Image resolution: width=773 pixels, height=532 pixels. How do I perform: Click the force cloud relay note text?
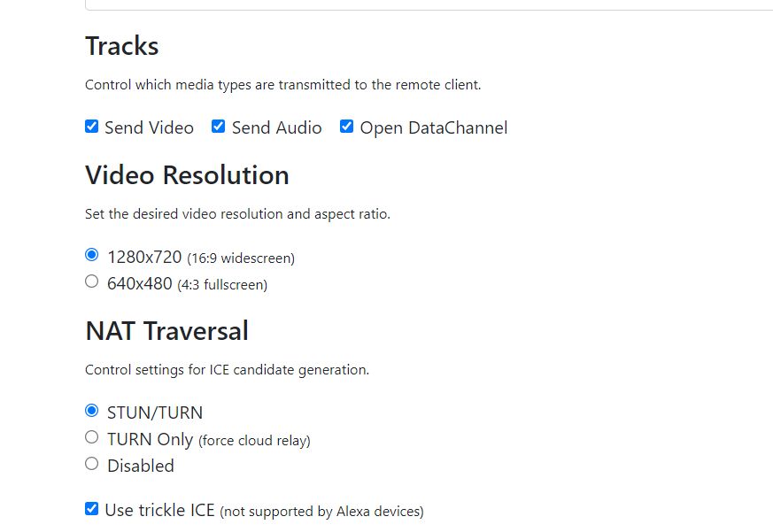click(x=253, y=440)
